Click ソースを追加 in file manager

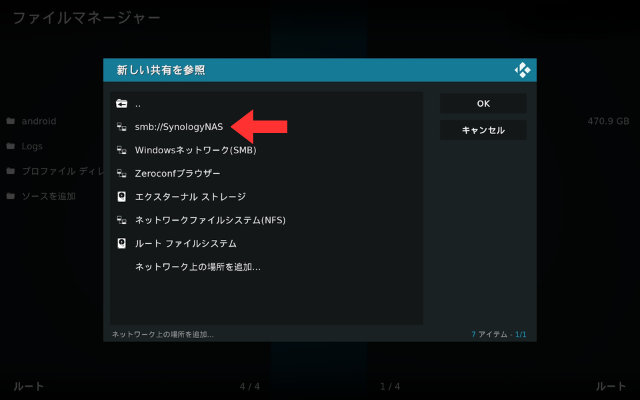point(48,196)
